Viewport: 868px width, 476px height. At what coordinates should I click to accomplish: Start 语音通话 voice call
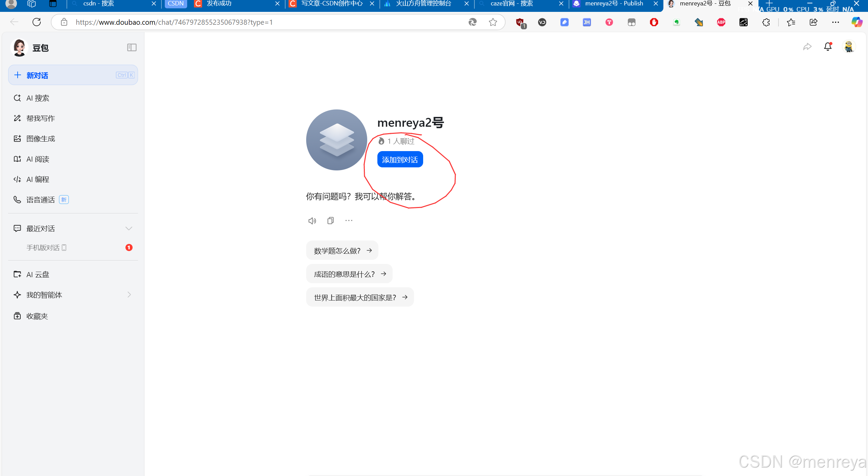40,200
